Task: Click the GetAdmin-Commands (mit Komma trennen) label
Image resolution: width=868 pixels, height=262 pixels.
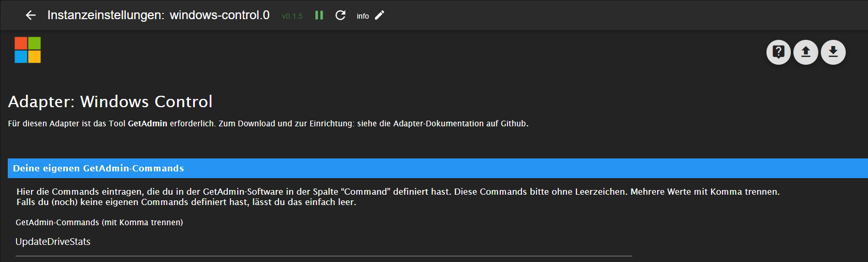Action: 99,222
